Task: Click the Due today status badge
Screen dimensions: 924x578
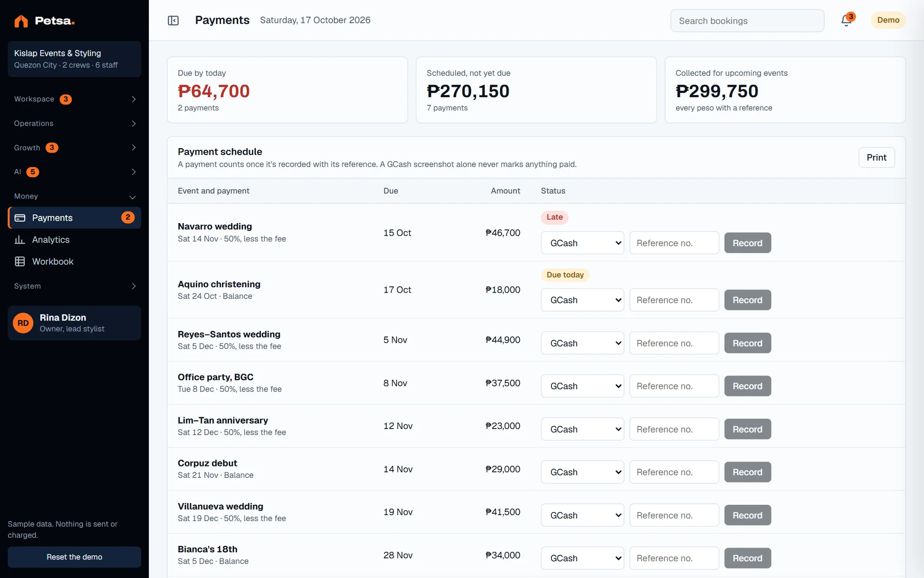Action: [x=565, y=275]
